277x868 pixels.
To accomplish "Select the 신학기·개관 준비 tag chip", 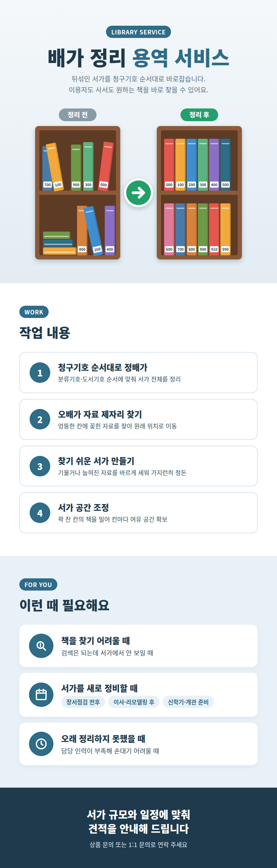I will (188, 702).
